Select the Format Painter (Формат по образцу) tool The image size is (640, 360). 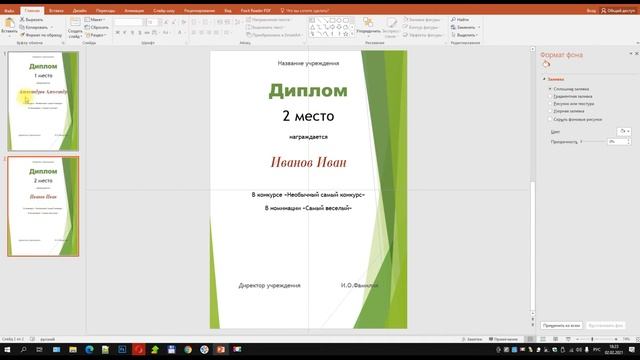[41, 35]
